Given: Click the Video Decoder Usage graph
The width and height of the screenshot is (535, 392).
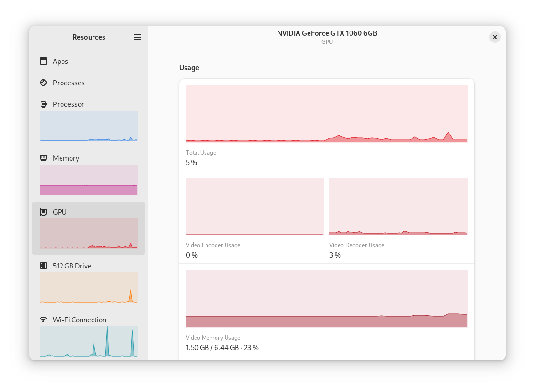Looking at the screenshot, I should click(398, 206).
